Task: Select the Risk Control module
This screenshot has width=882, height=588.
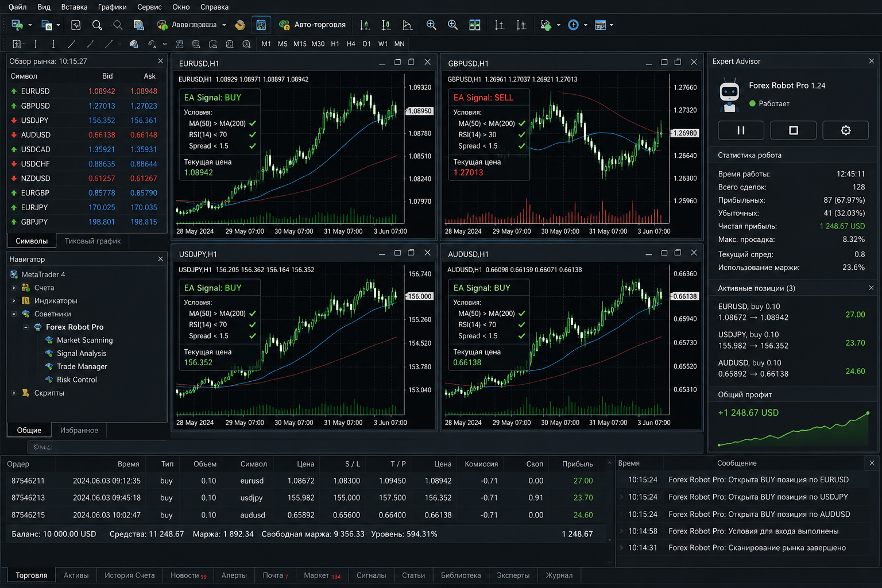Action: tap(77, 380)
